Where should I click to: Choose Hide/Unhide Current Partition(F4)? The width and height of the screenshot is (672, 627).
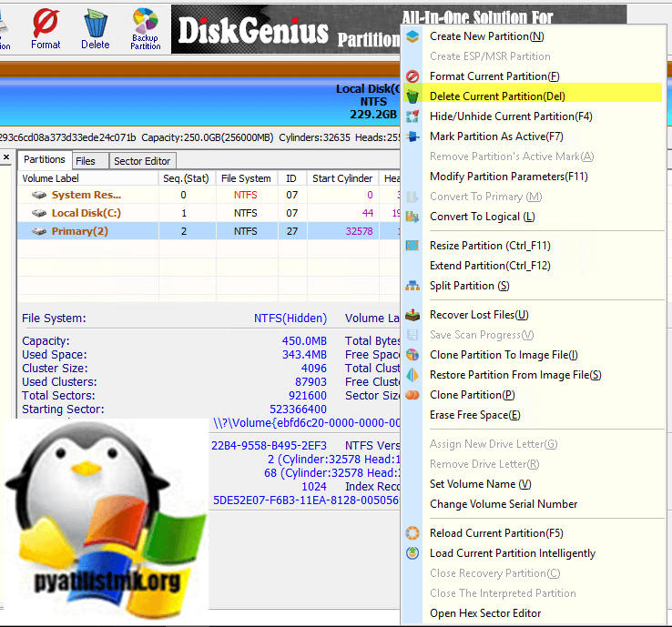pyautogui.click(x=511, y=116)
